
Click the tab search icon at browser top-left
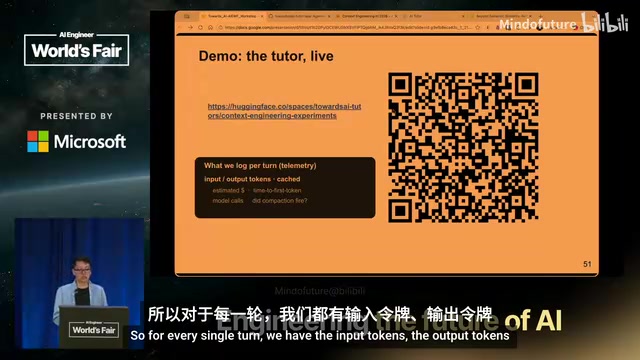187,16
